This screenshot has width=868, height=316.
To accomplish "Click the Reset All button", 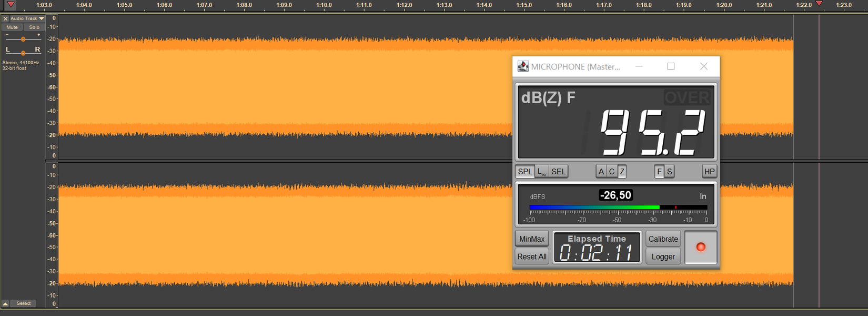I will 532,256.
